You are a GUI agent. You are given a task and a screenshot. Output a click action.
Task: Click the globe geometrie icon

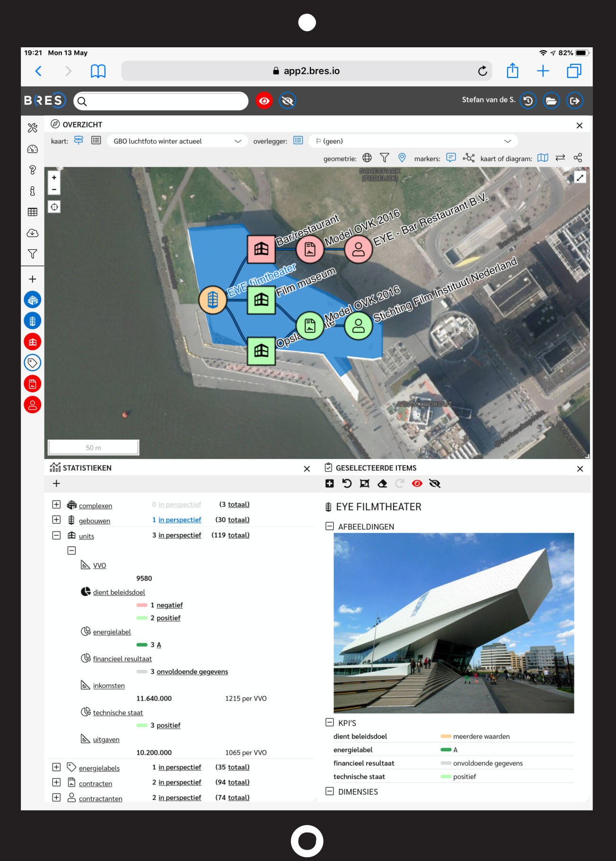[367, 158]
